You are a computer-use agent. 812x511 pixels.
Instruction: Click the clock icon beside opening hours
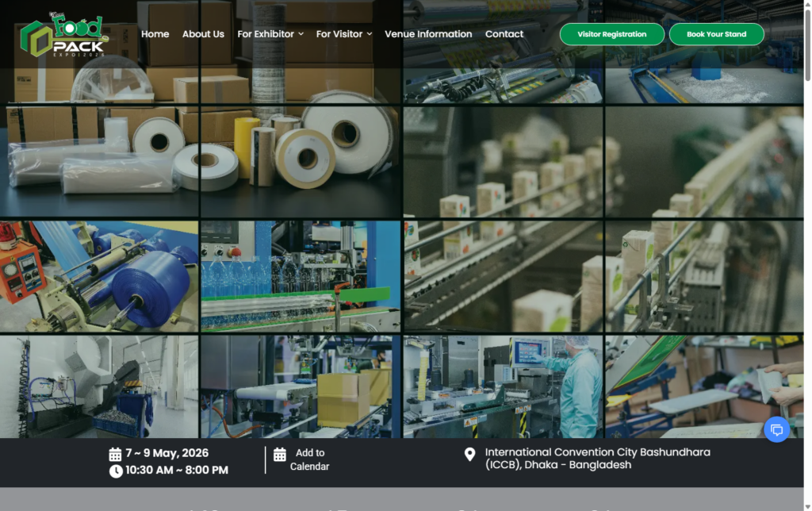[116, 471]
